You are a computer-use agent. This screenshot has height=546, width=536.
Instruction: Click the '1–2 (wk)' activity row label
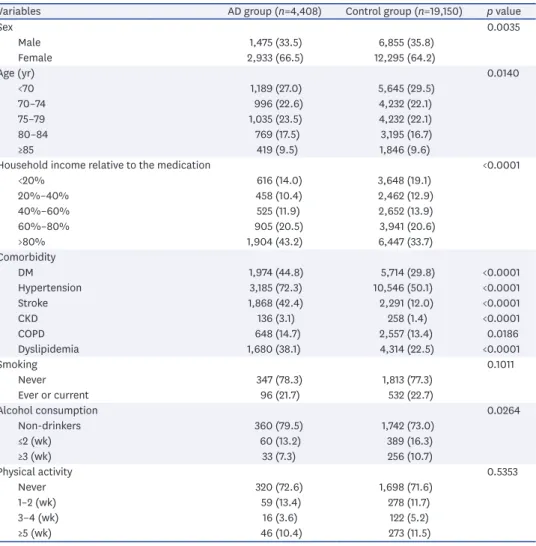point(37,502)
